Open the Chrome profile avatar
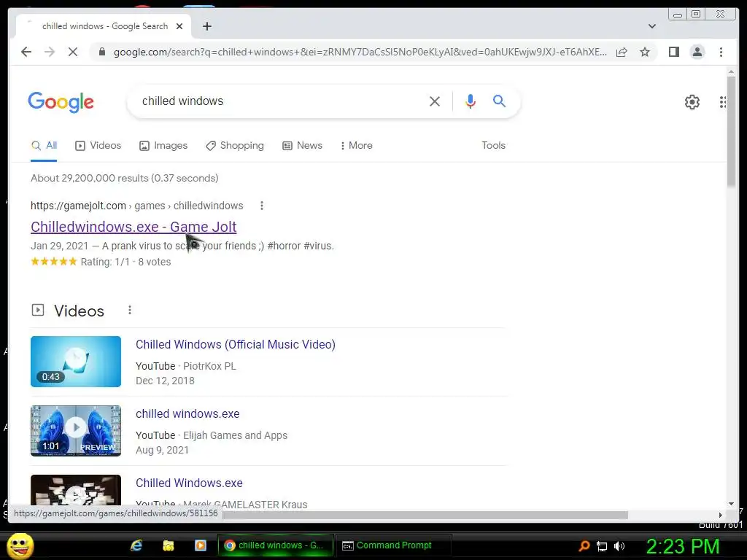Viewport: 747px width, 560px height. coord(697,52)
